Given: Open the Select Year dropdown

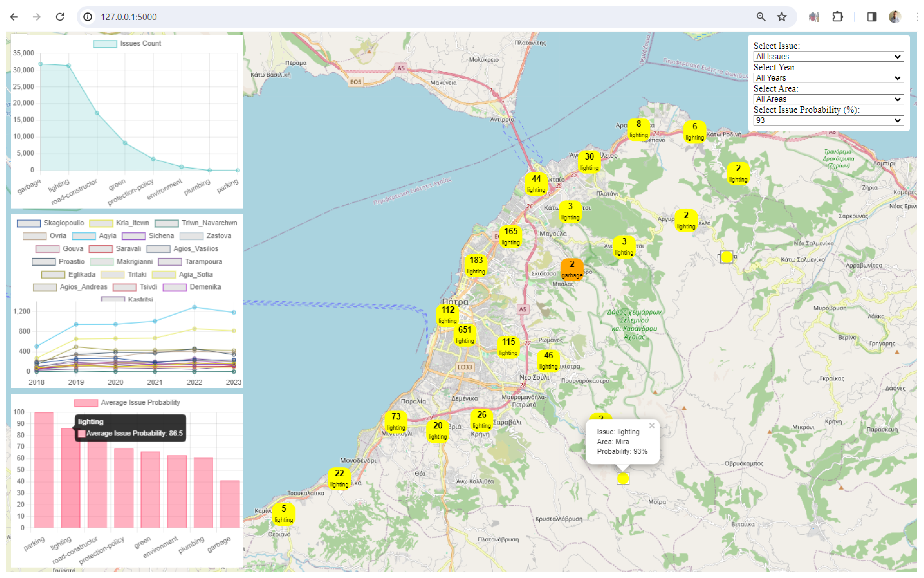Looking at the screenshot, I should (x=828, y=78).
